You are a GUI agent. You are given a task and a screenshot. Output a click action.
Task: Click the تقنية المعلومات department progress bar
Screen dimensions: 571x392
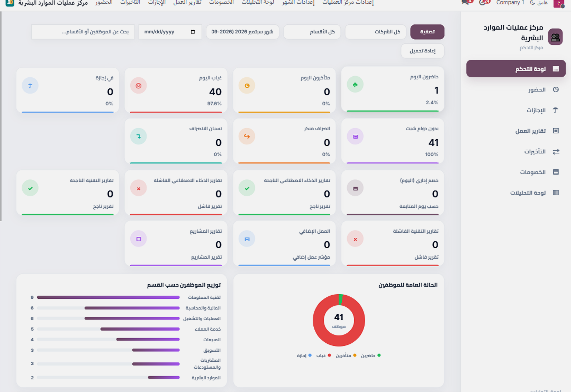pyautogui.click(x=108, y=297)
